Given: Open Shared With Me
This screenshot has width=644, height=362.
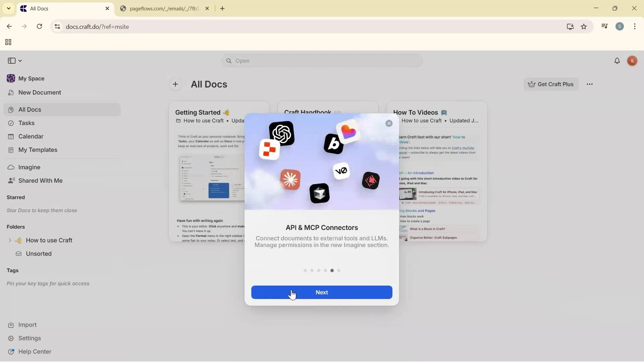Looking at the screenshot, I should [40, 180].
